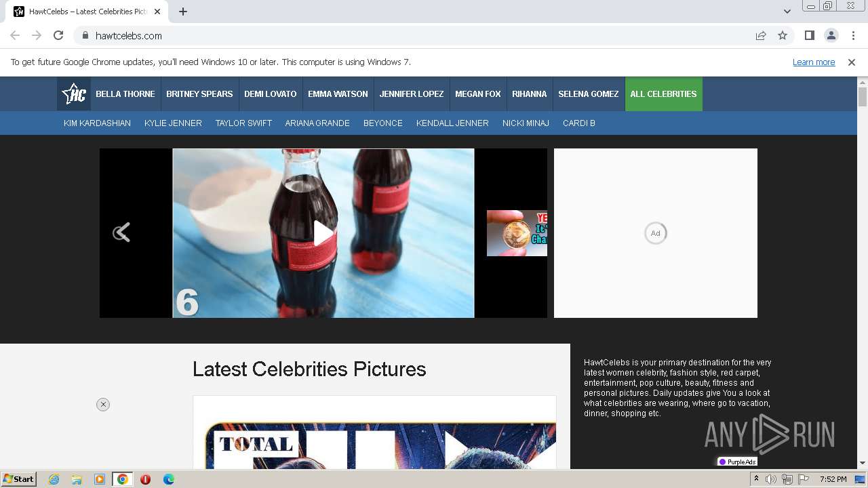The height and width of the screenshot is (488, 868).
Task: Open the JENNIFER LOPEZ menu item
Action: (412, 94)
